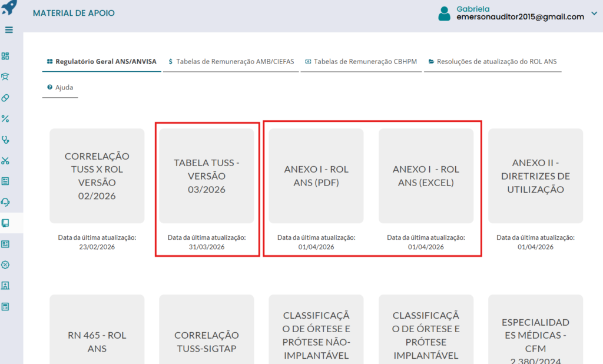Open the scissors icon in sidebar
603x364 pixels.
[x=5, y=160]
